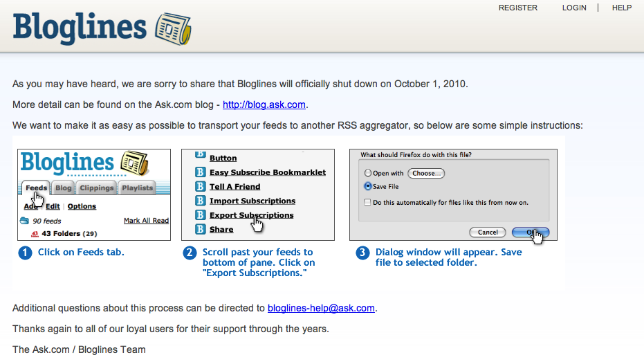
Task: Click the B icon beside Easy Subscribe Bookmarklet
Action: click(x=200, y=172)
